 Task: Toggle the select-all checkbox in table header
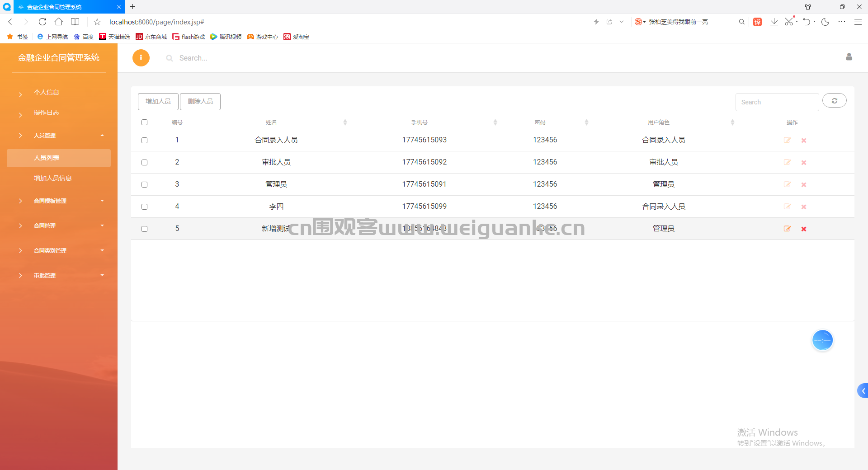145,122
